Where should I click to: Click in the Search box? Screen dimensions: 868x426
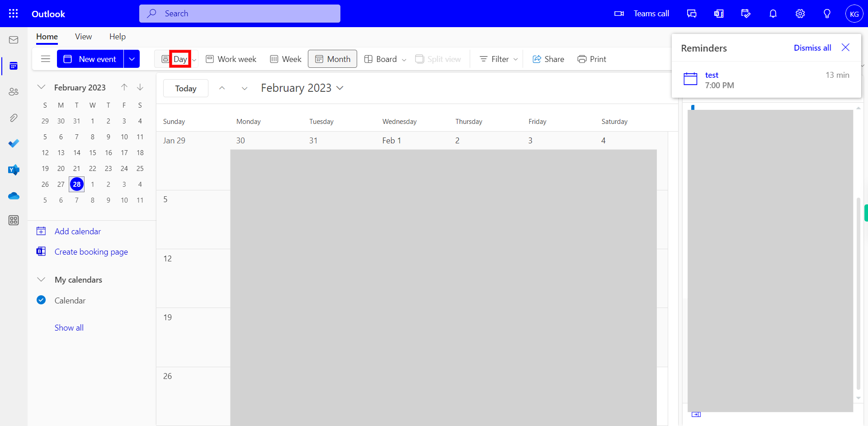pos(240,14)
